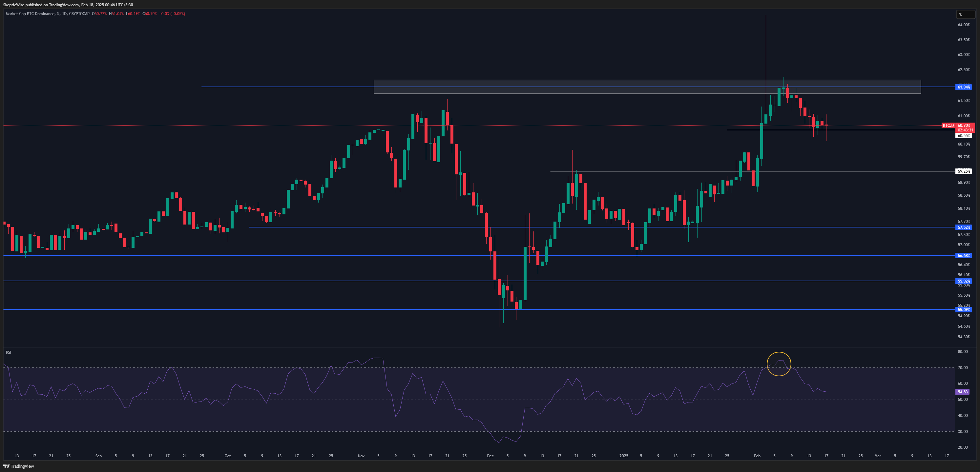Click the SkepticWise published header text
Image resolution: width=980 pixels, height=472 pixels.
pyautogui.click(x=68, y=5)
